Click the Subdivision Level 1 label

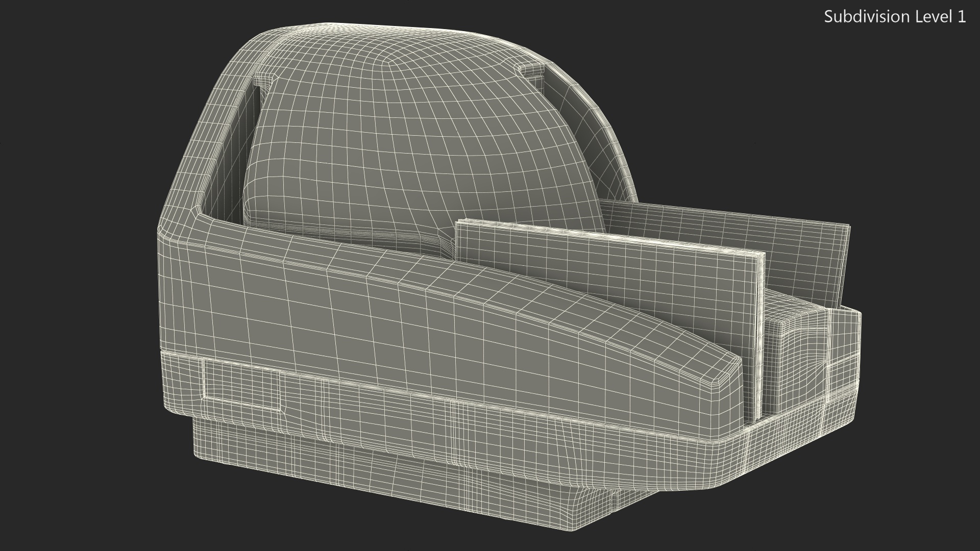coord(894,17)
